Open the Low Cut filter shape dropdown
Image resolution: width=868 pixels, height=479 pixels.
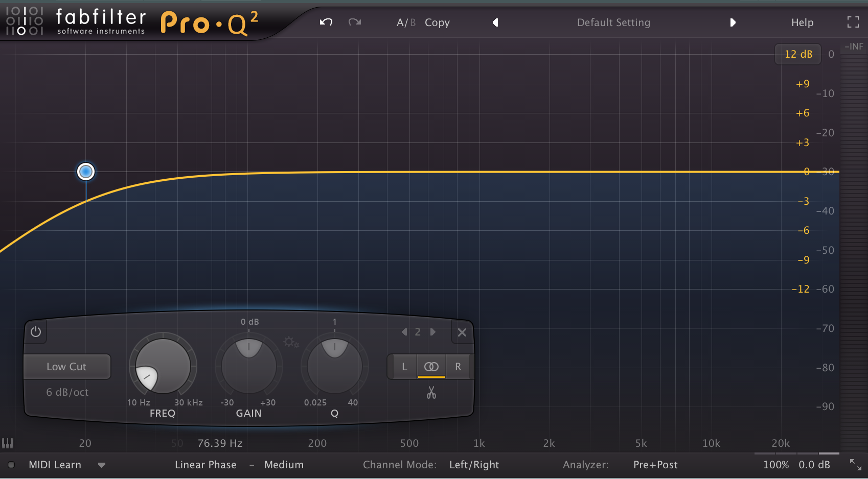pos(66,367)
